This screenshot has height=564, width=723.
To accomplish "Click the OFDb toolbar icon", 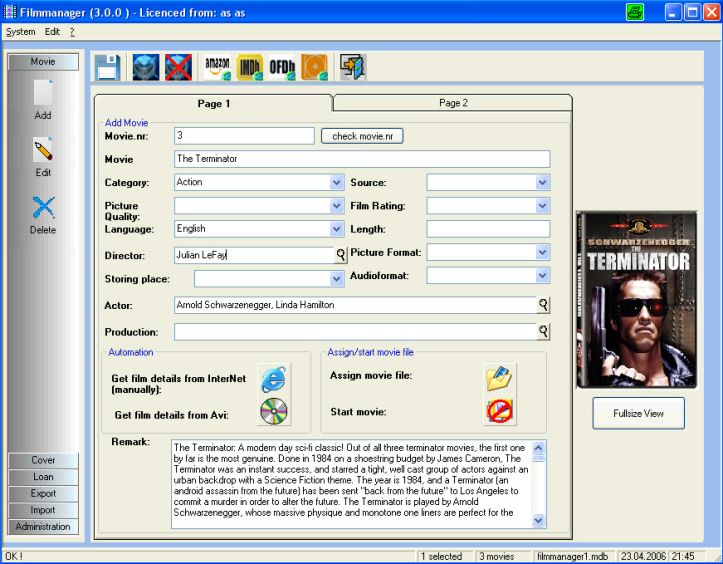I will coord(282,67).
